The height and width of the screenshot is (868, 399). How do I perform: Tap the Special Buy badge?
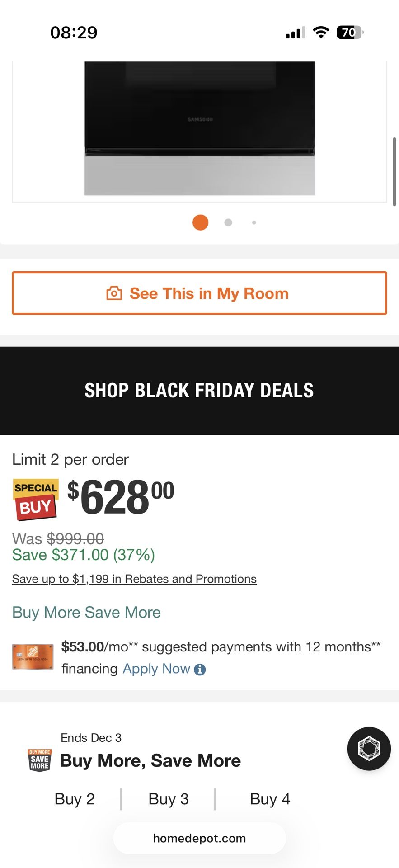pyautogui.click(x=36, y=499)
